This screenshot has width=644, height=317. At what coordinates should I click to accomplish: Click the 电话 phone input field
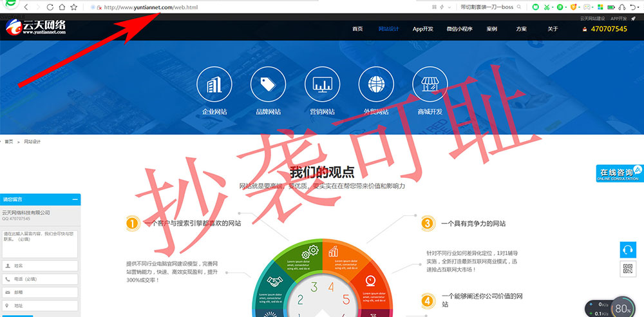pos(40,279)
